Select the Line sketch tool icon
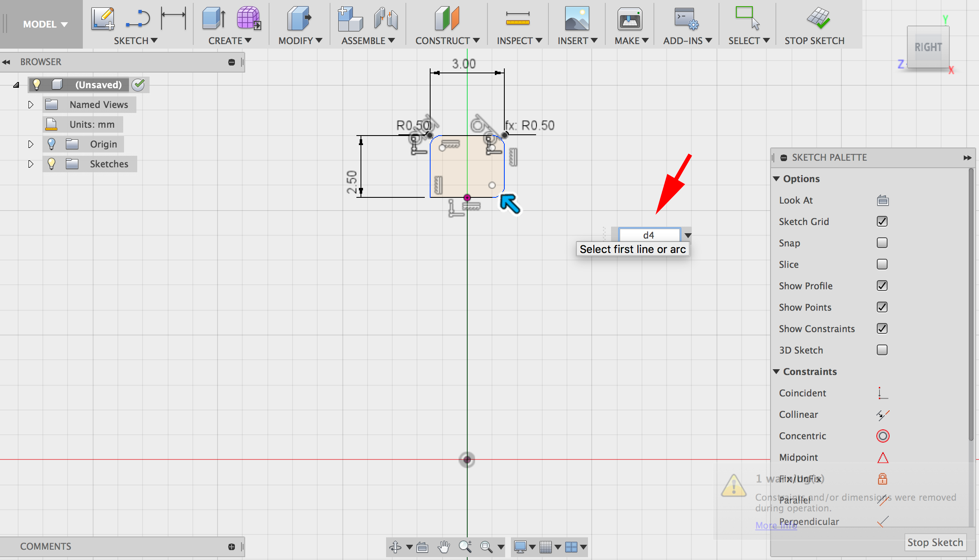 pyautogui.click(x=138, y=19)
